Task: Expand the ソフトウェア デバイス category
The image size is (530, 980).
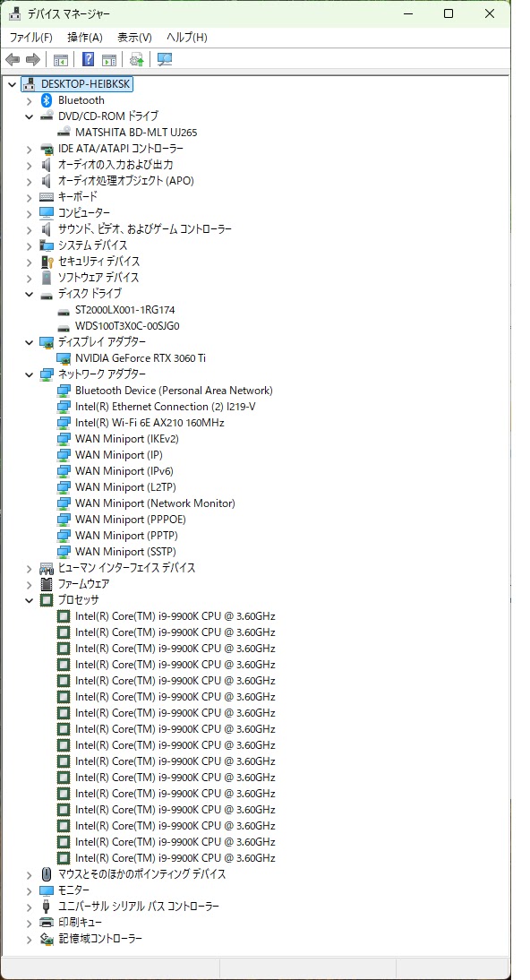Action: [x=29, y=278]
